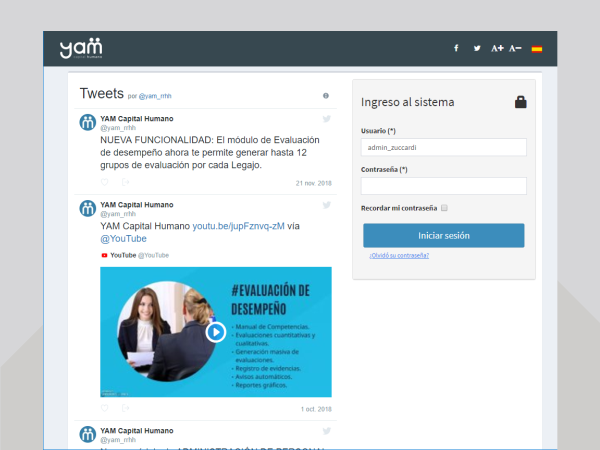Screen dimensions: 600x450
Task: Open the Facebook icon in header
Action: pos(456,48)
